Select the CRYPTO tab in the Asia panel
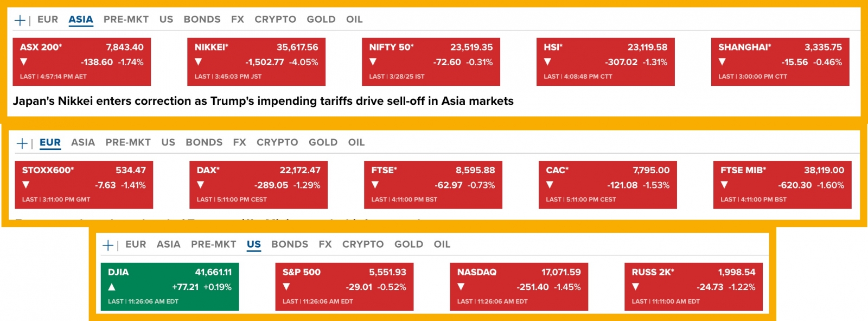Image resolution: width=868 pixels, height=321 pixels. pyautogui.click(x=275, y=20)
